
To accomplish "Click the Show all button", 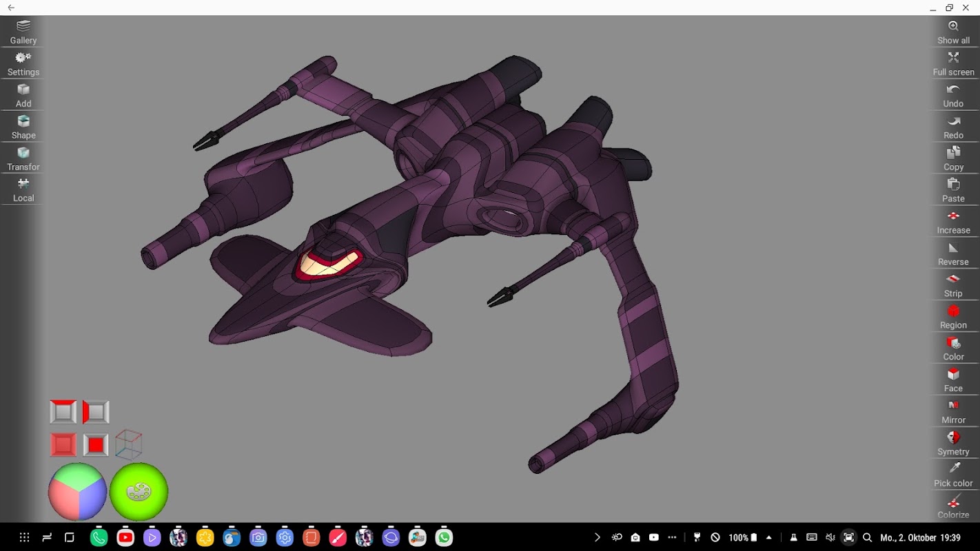I will [x=953, y=32].
